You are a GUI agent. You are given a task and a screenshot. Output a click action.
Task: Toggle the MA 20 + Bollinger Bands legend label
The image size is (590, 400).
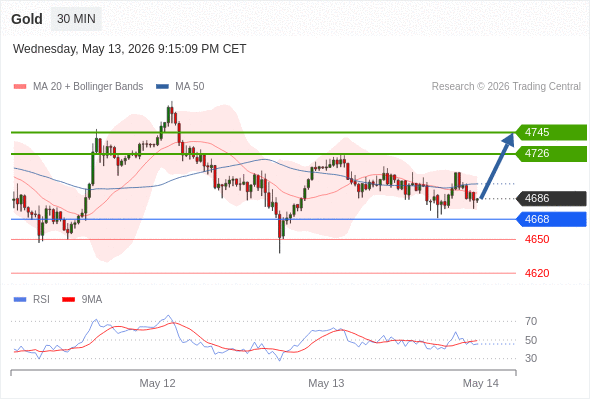click(x=88, y=87)
